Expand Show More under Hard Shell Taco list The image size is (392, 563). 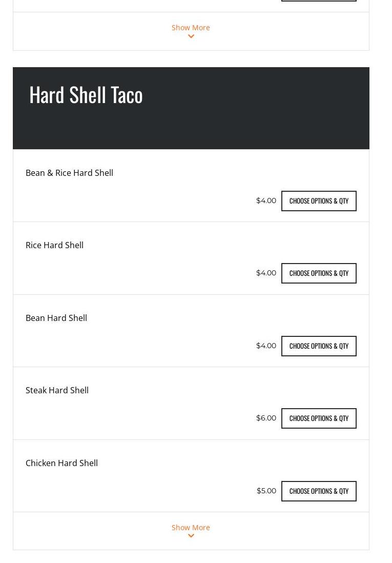tap(191, 528)
